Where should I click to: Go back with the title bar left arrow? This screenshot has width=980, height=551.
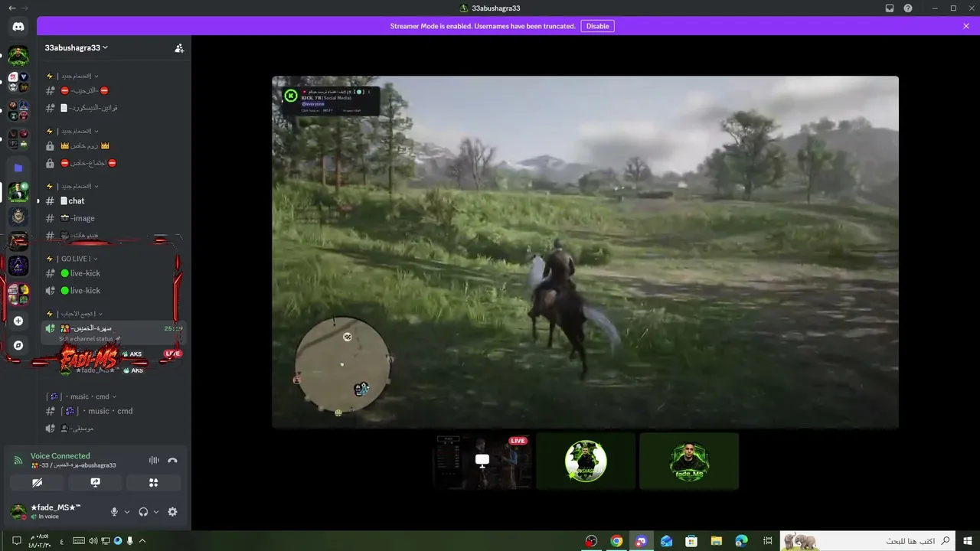[x=11, y=8]
